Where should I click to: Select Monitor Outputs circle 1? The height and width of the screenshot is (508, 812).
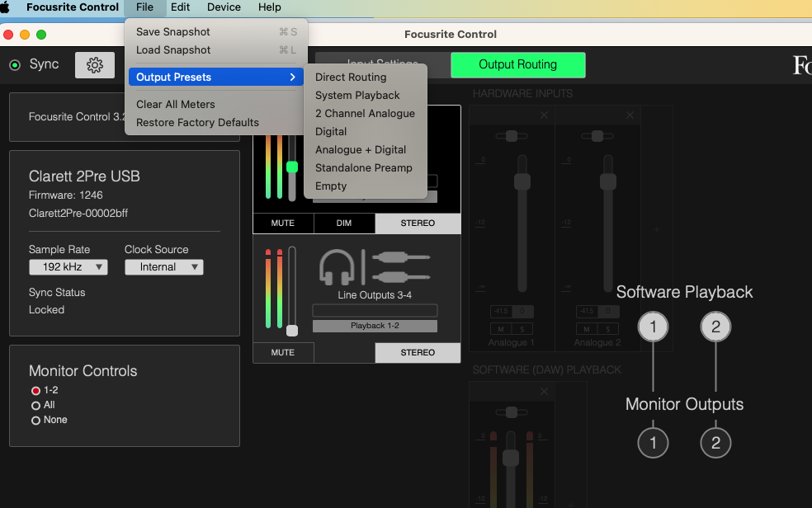coord(653,443)
